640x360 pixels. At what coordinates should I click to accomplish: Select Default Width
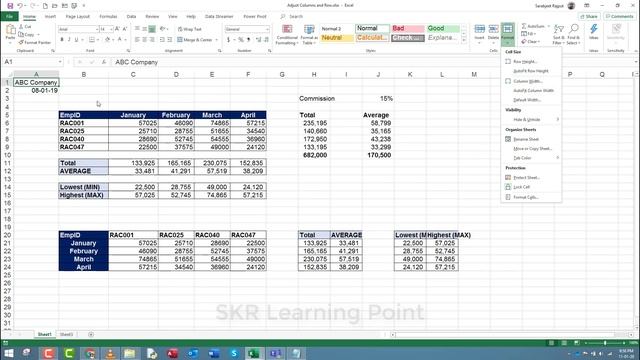[531, 100]
